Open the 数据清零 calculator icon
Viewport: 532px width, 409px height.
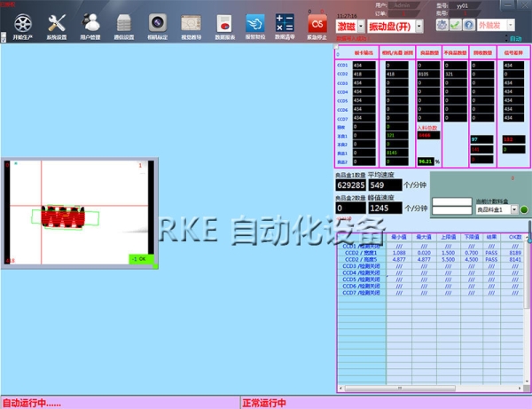tap(285, 24)
